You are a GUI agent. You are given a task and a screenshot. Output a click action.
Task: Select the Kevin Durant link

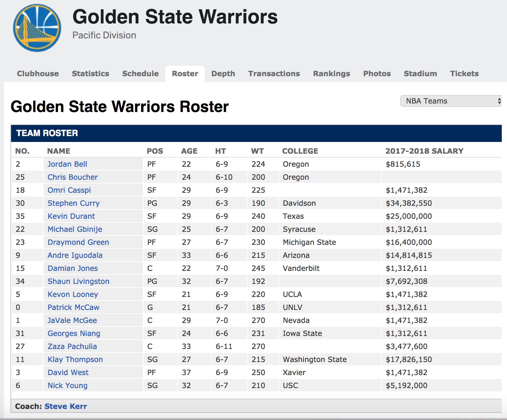pyautogui.click(x=71, y=216)
